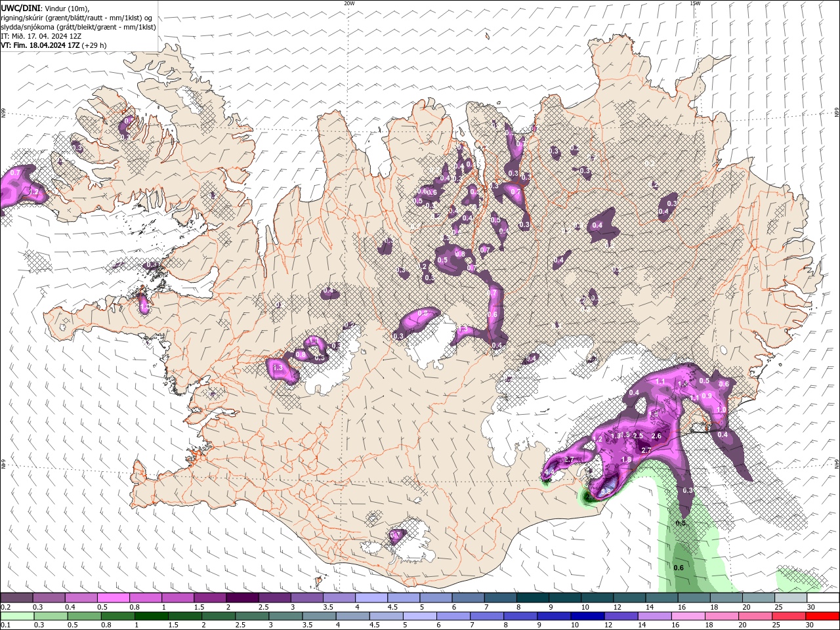Pick the lilac 14–16 rain scale swatch
Image resolution: width=840 pixels, height=630 pixels.
654,616
